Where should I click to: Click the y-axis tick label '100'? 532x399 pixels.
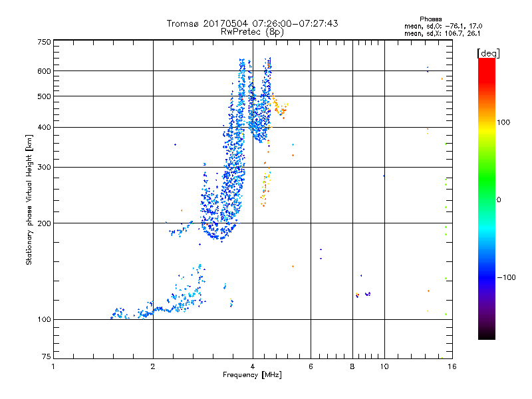tap(44, 320)
